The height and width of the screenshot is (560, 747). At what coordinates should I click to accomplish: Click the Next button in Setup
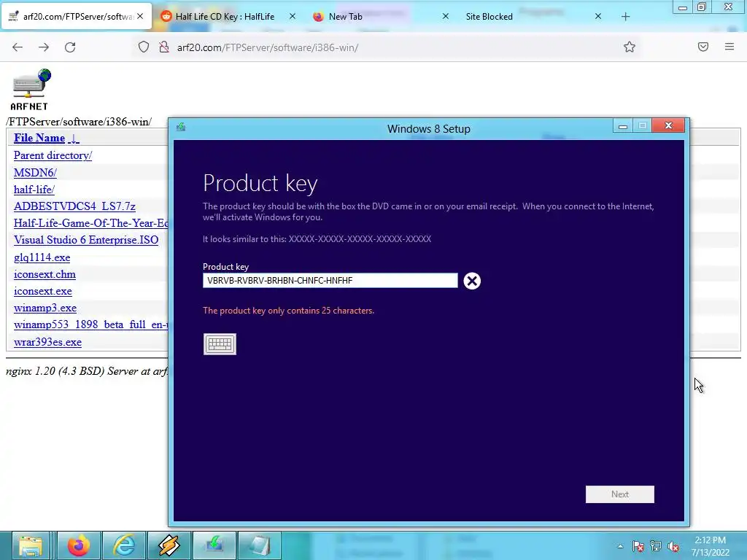click(x=620, y=494)
